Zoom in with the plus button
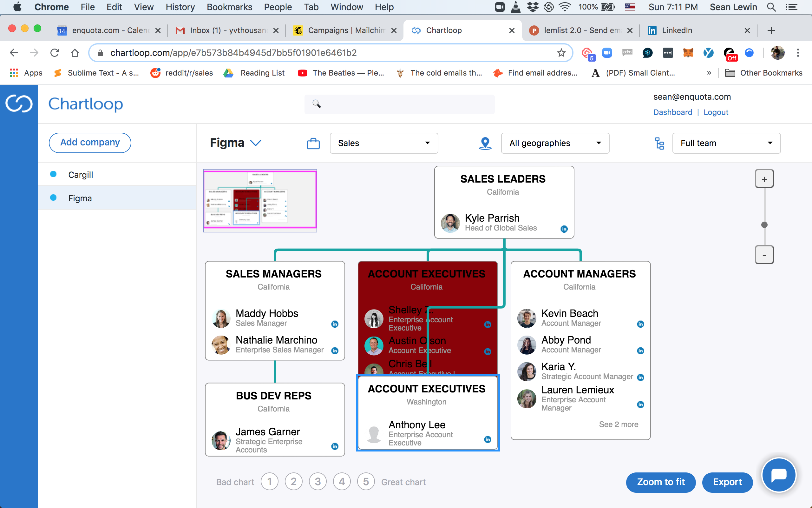Screen dimensions: 812x508 (764, 179)
